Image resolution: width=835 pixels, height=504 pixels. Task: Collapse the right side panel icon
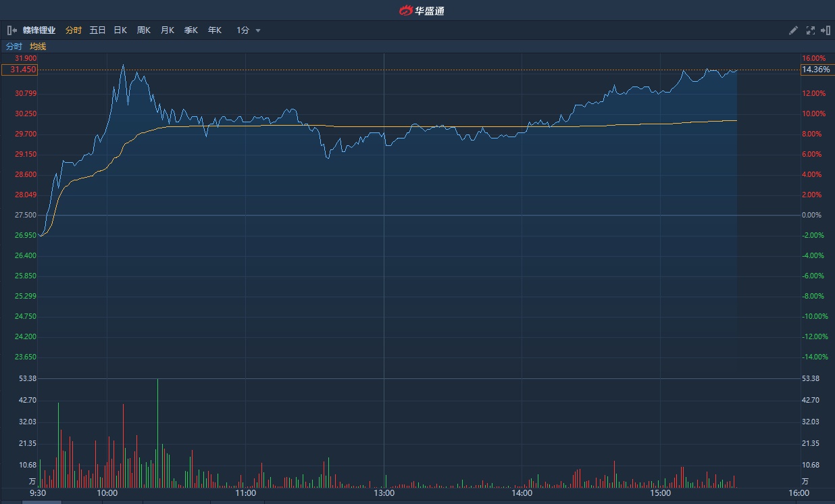click(825, 30)
